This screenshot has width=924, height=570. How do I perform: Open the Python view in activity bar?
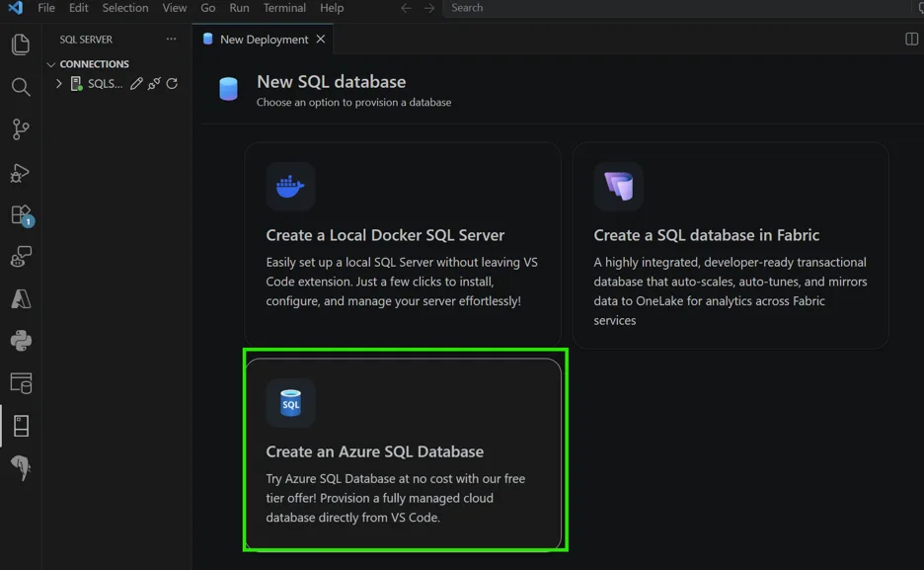pyautogui.click(x=21, y=341)
